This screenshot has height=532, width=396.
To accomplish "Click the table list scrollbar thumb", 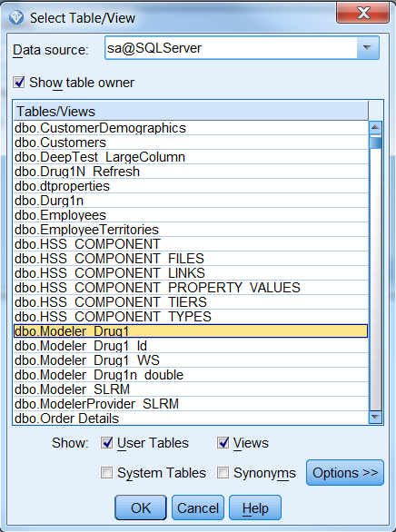I will pos(375,143).
